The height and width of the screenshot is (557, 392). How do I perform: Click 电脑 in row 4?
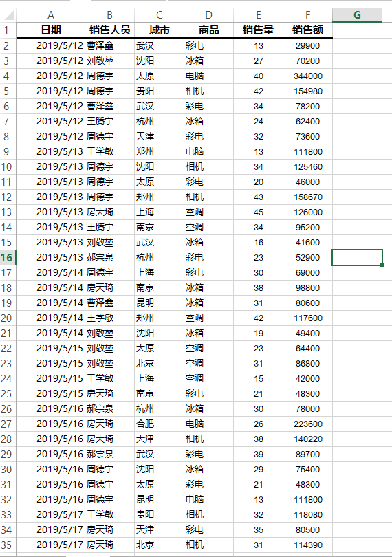(x=208, y=76)
